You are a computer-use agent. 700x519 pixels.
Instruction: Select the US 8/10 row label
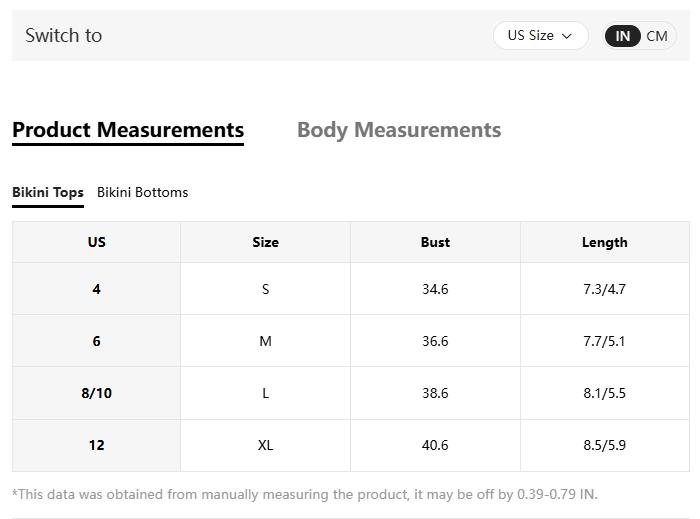coord(96,393)
